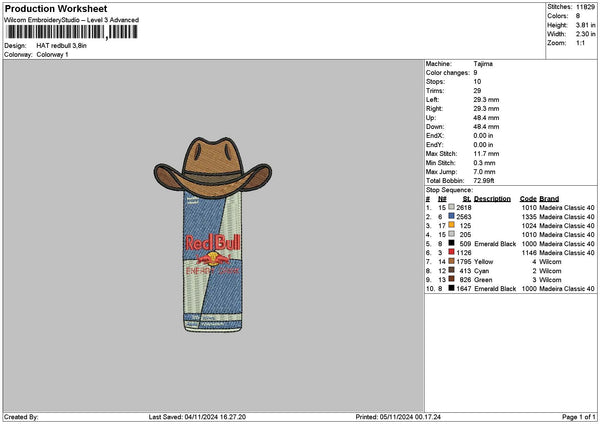
Task: Select the 'Wilcom EmbroideryStudio – Level 3 Advanced' text
Action: 72,20
